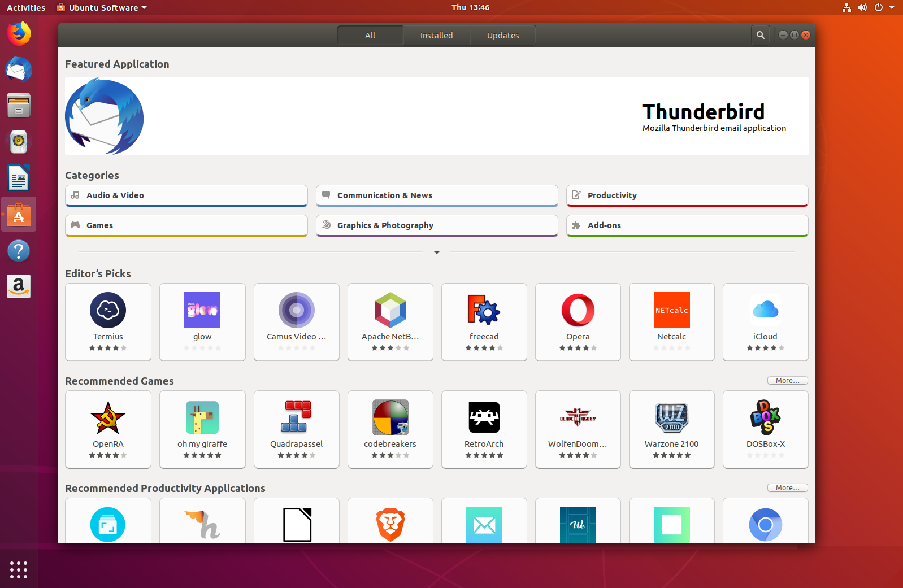Open the iCloud app tile
Screen dimensions: 903x588
[x=766, y=322]
